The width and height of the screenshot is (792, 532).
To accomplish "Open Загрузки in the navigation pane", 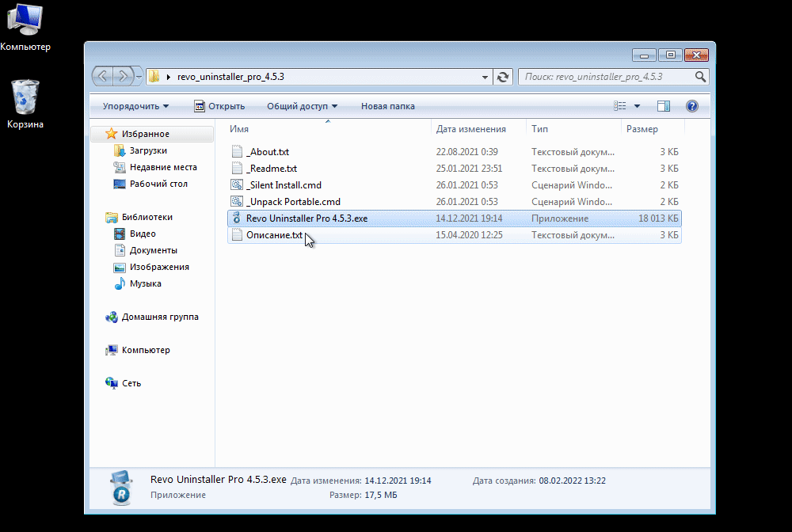I will 148,150.
